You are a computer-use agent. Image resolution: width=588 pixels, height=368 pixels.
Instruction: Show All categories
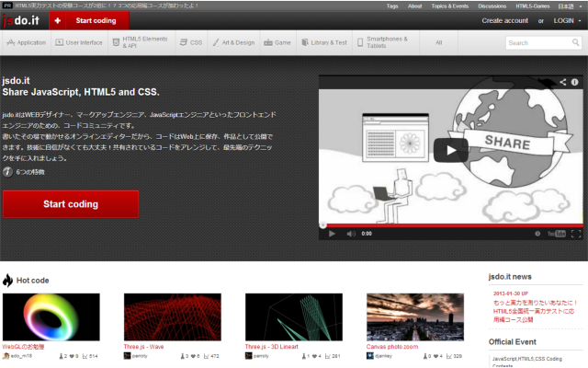(439, 43)
